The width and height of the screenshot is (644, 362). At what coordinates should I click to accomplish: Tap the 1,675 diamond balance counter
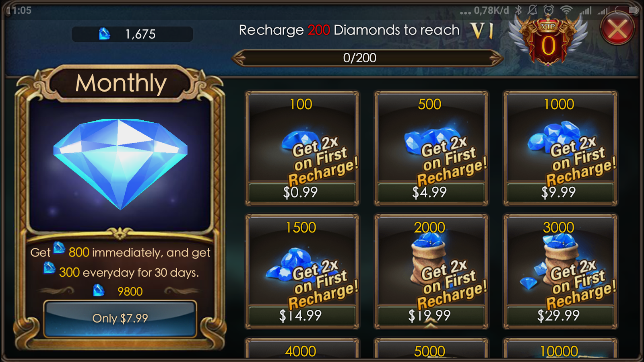click(132, 34)
